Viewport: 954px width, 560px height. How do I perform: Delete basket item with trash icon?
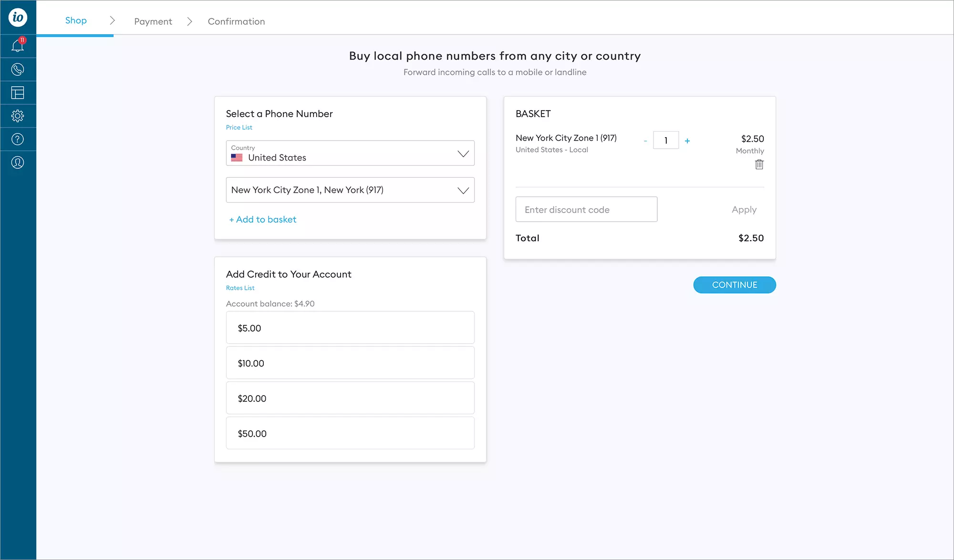[x=759, y=164]
